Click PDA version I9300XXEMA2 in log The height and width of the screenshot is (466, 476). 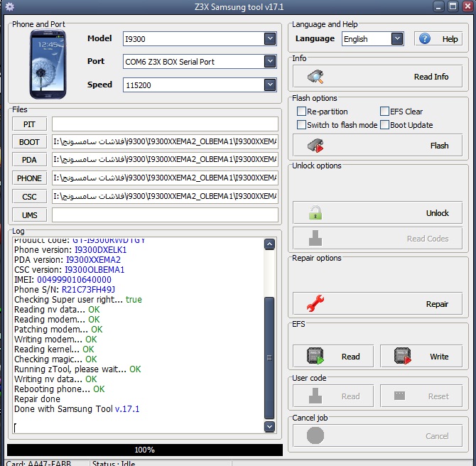tap(93, 260)
